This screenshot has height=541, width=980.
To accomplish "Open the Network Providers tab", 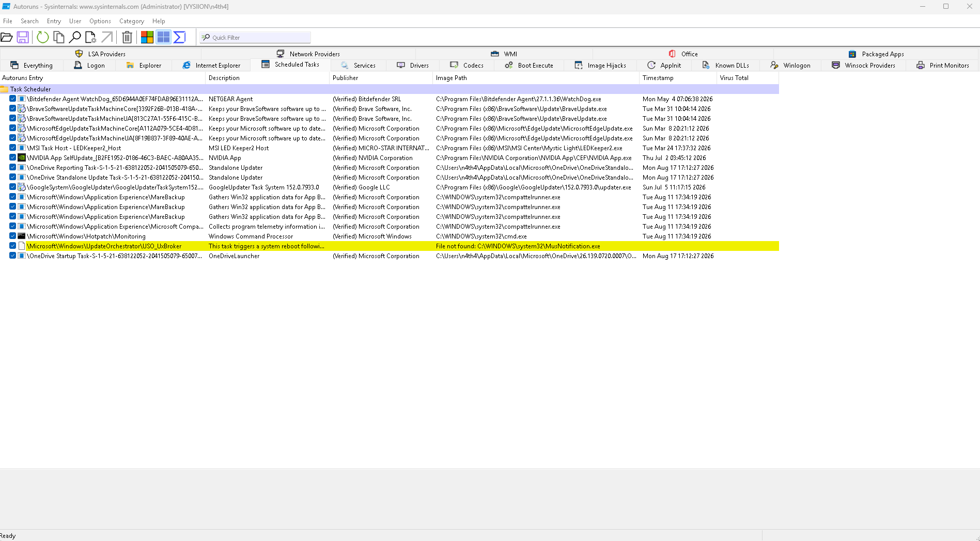I will tap(308, 54).
